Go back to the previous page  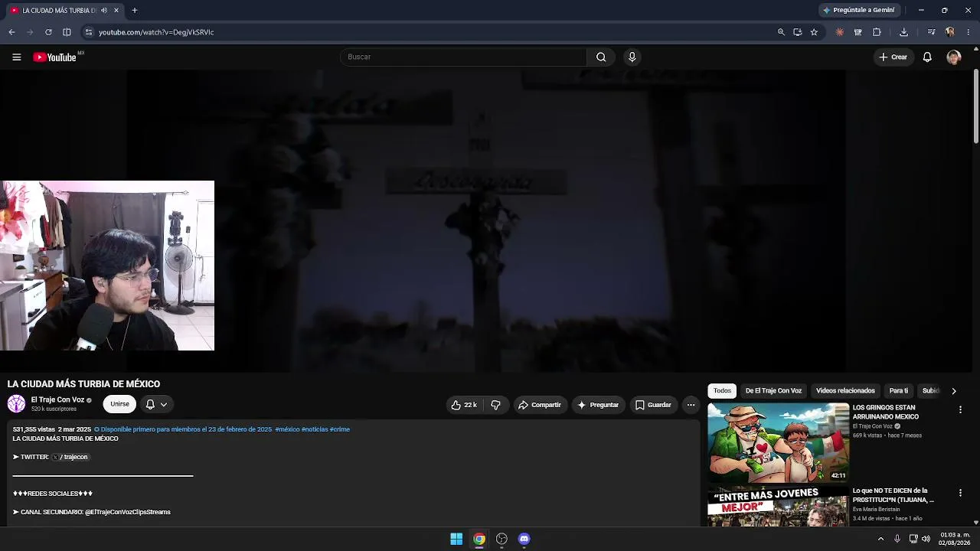(11, 32)
